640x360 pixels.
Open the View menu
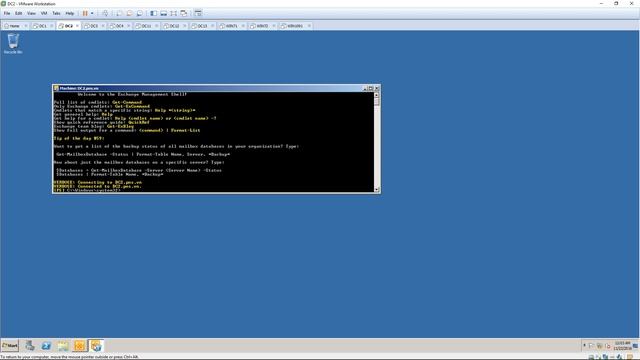pos(31,13)
